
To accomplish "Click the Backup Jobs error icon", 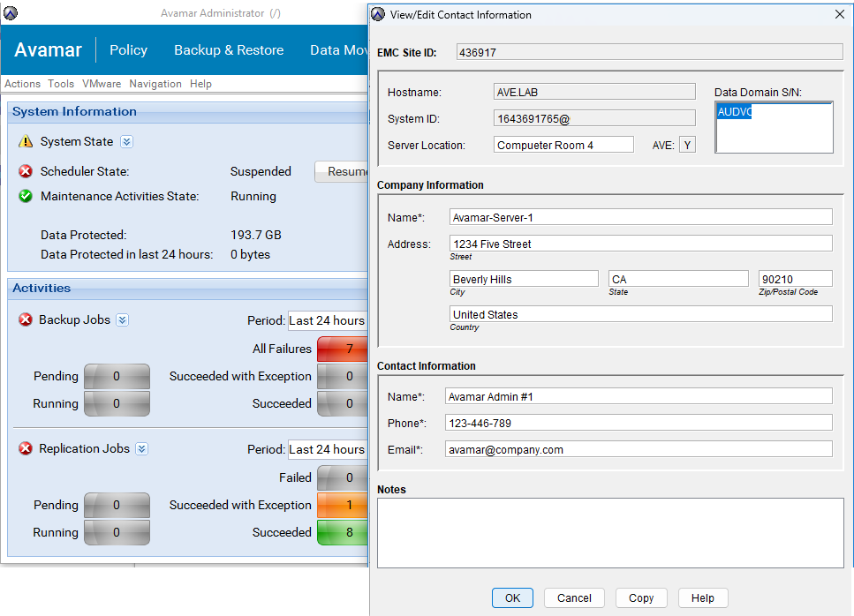I will point(25,320).
